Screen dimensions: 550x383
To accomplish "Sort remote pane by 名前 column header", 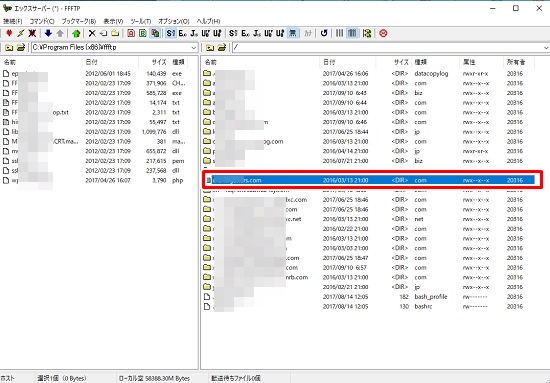I will point(261,62).
